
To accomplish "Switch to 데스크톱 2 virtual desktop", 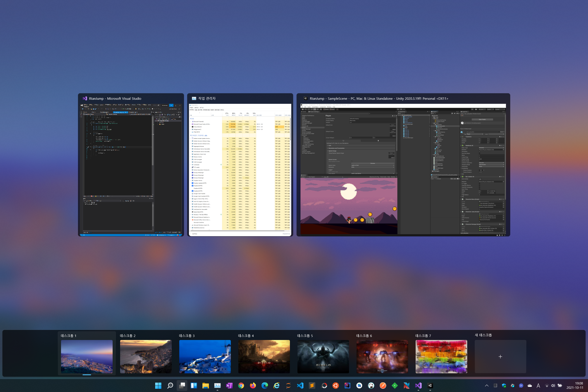I will [x=146, y=356].
